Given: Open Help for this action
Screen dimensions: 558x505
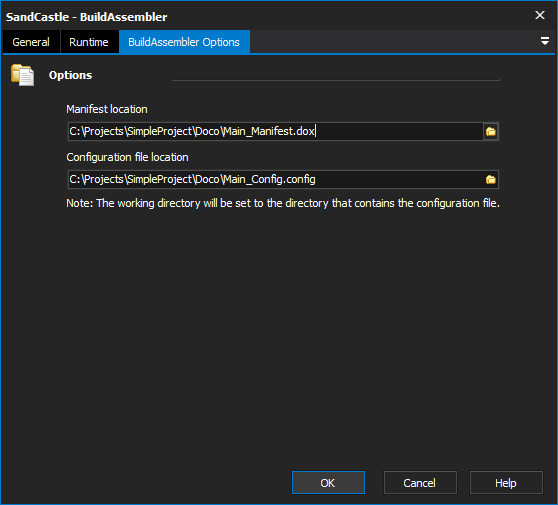Looking at the screenshot, I should pyautogui.click(x=506, y=483).
